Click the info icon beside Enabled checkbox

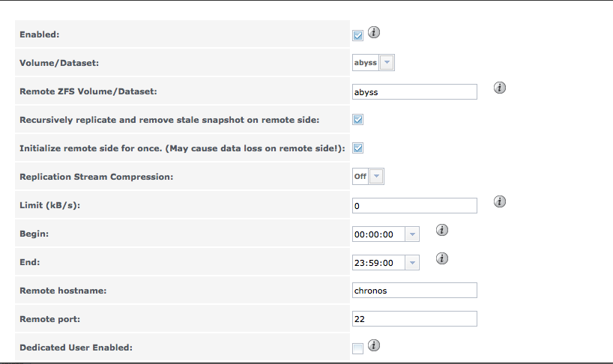375,32
